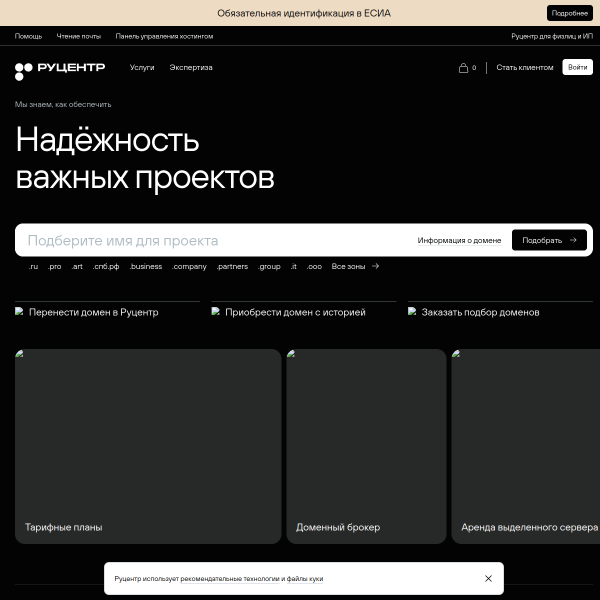Click Стать клиентом link
Viewport: 600px width, 600px height.
coord(525,67)
